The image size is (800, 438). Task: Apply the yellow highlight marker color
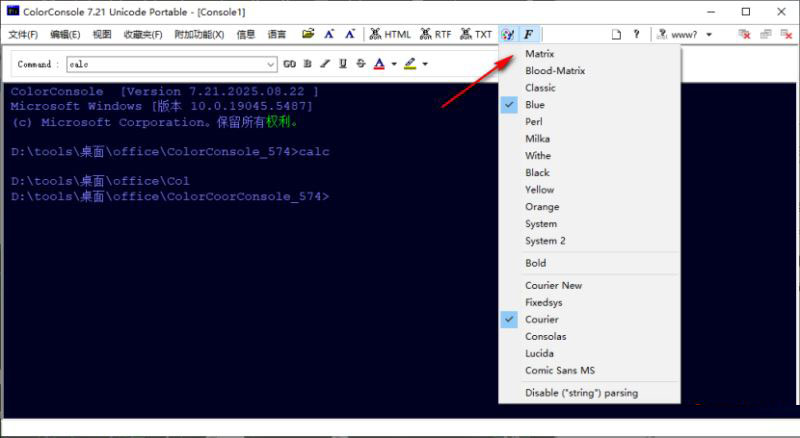pos(410,64)
